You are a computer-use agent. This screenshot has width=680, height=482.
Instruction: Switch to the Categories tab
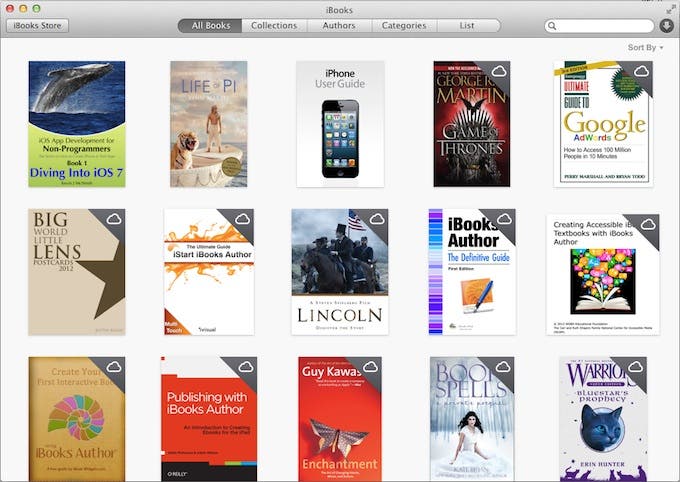pos(404,26)
